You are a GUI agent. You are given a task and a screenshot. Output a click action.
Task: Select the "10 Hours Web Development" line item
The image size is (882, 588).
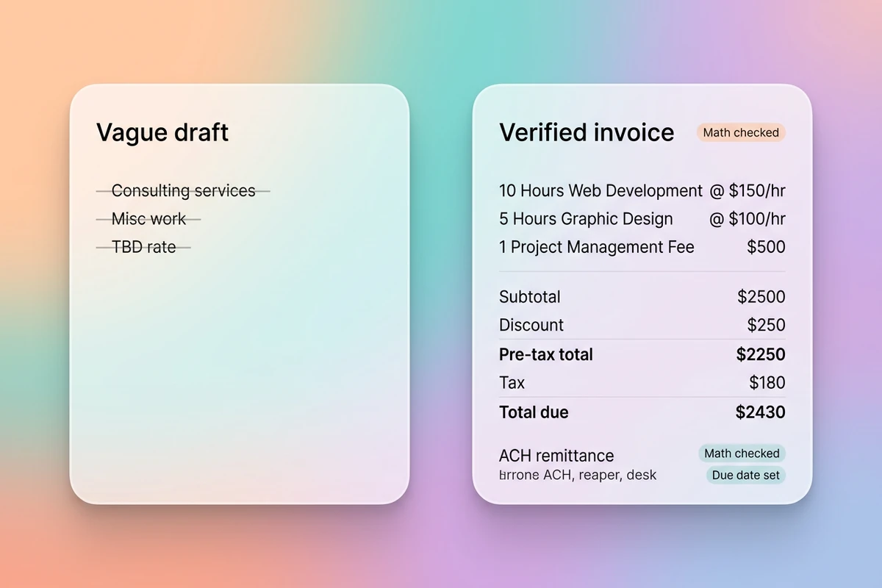[600, 191]
